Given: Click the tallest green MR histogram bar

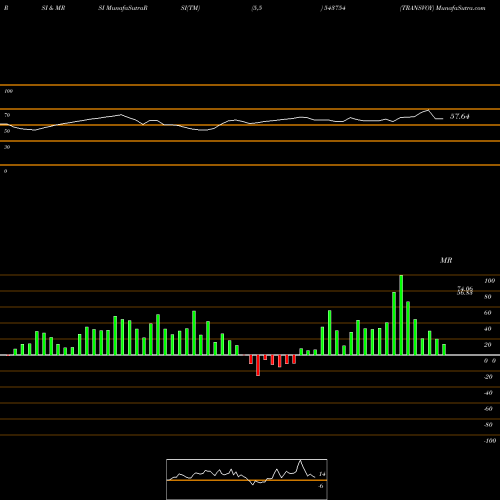Looking at the screenshot, I should pyautogui.click(x=401, y=315).
